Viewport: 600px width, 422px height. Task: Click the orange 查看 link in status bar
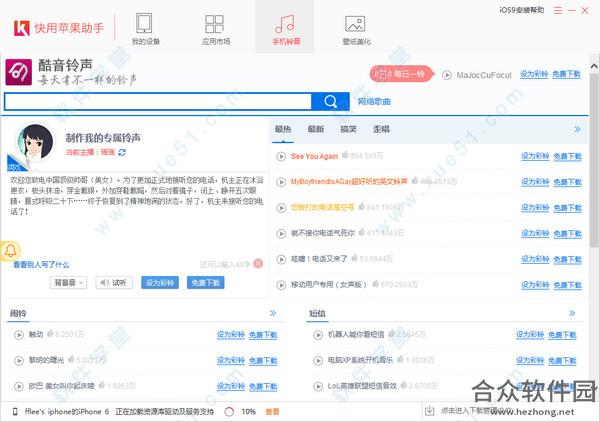click(272, 412)
